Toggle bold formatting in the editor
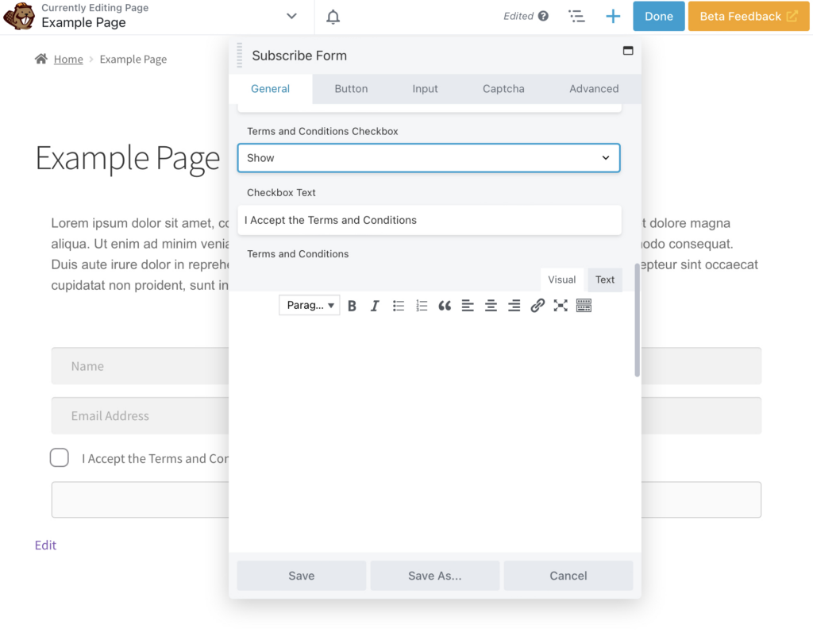This screenshot has width=813, height=644. pos(352,305)
